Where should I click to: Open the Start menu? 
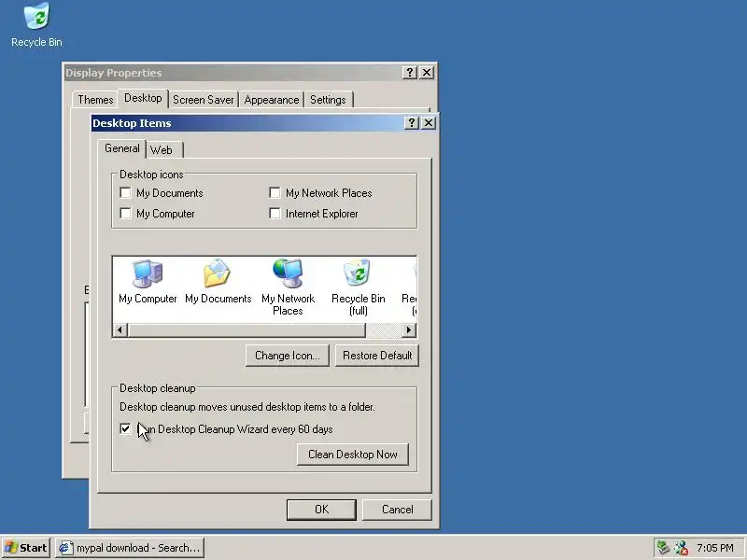tap(26, 548)
